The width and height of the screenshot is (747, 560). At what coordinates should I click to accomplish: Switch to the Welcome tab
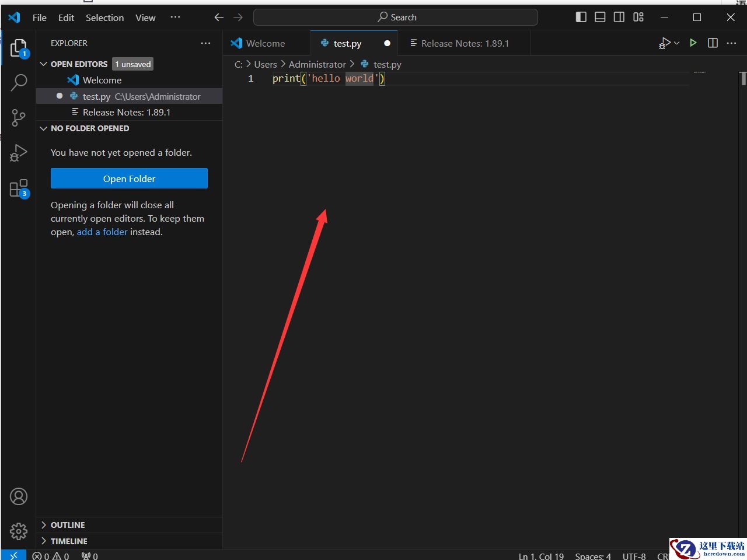pos(266,43)
